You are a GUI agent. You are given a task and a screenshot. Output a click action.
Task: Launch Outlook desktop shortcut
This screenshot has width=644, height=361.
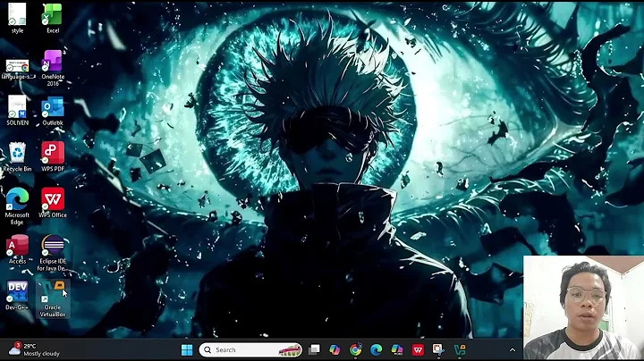53,110
